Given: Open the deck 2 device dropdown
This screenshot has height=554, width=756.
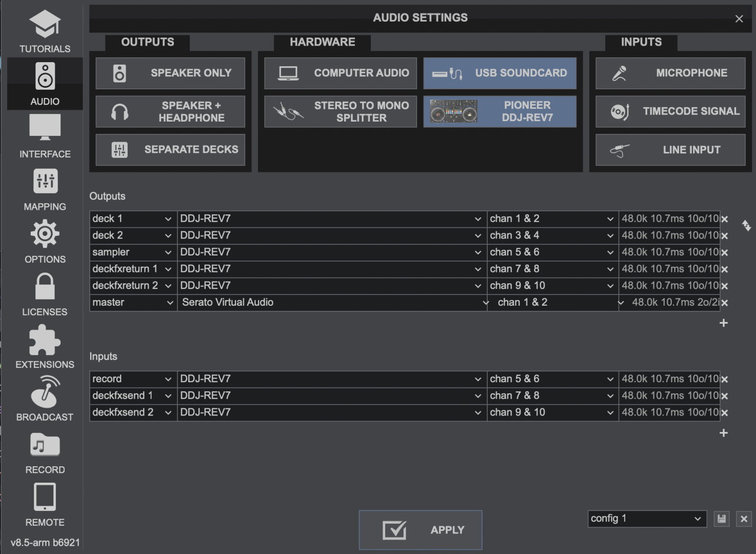Looking at the screenshot, I should tap(332, 235).
